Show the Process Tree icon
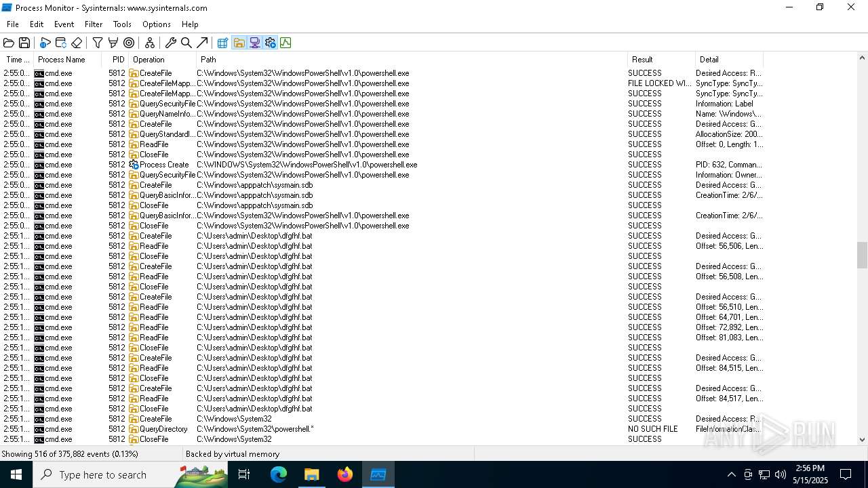This screenshot has width=868, height=488. point(150,43)
